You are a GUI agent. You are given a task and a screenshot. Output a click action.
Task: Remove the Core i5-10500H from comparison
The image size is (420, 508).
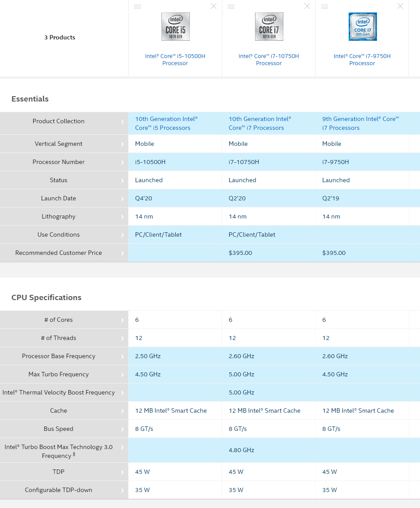pyautogui.click(x=213, y=6)
